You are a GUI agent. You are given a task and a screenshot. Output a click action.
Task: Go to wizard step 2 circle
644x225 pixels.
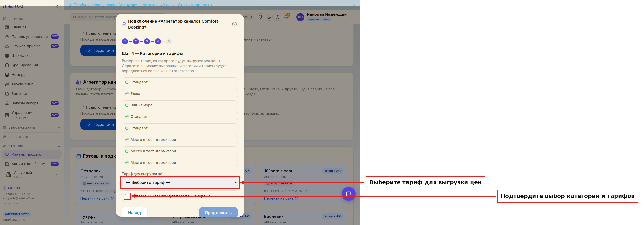136,41
